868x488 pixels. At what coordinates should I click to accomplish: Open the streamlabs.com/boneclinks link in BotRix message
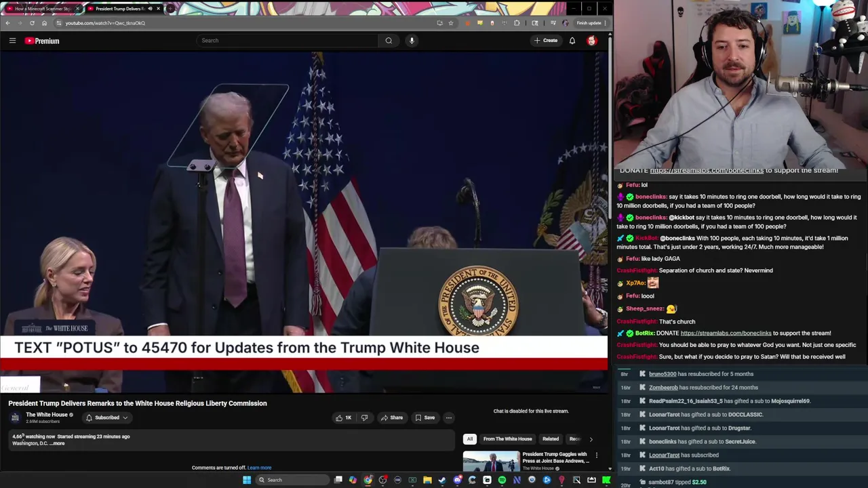pos(726,333)
